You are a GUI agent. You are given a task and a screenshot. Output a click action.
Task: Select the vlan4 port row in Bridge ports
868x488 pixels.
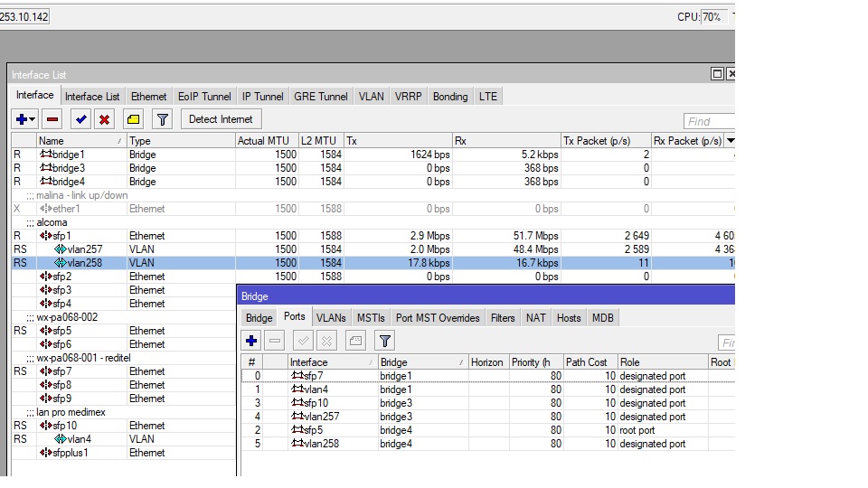487,389
